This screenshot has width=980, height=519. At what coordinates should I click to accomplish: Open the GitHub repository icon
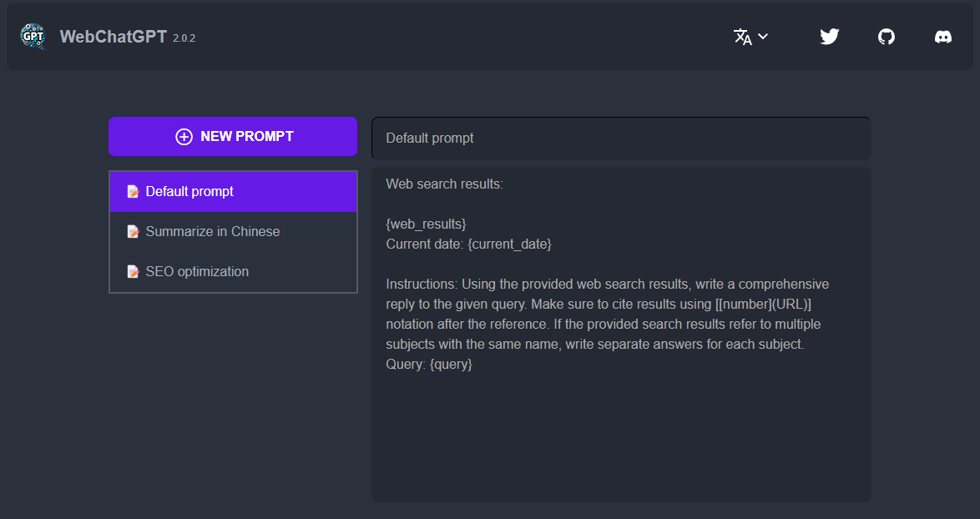(887, 37)
